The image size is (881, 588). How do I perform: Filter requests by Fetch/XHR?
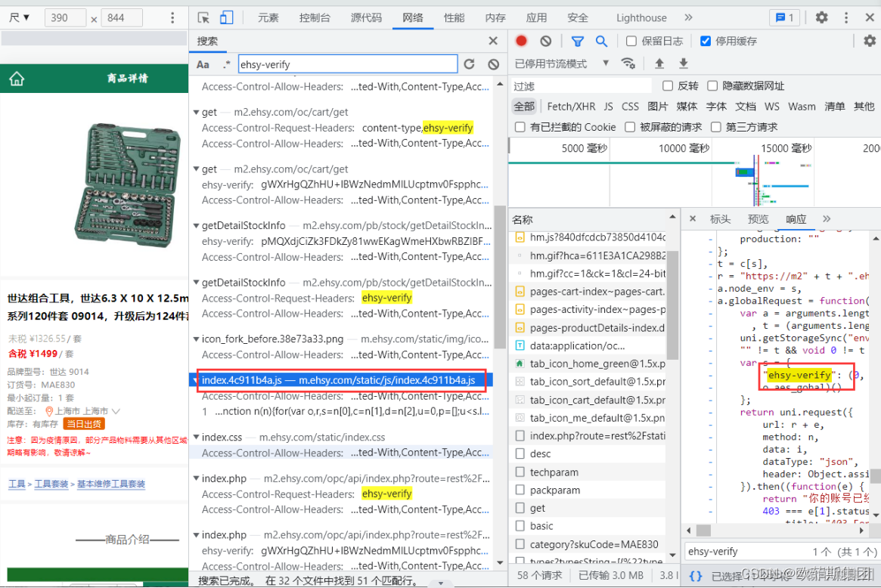tap(571, 106)
